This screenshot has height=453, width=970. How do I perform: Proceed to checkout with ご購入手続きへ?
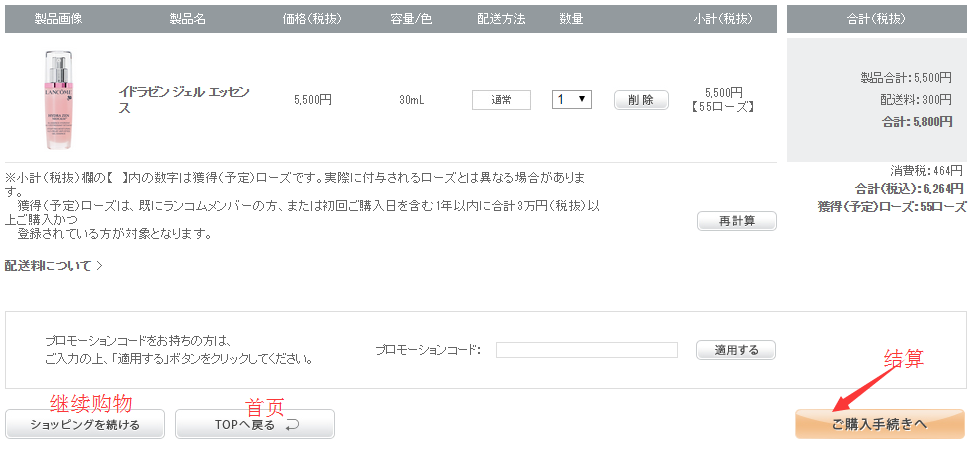pyautogui.click(x=880, y=424)
